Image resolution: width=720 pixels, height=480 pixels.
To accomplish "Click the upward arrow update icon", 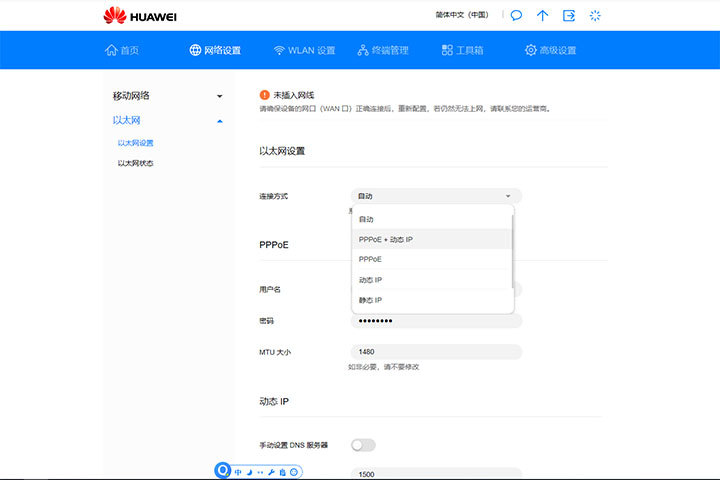I will pos(543,15).
